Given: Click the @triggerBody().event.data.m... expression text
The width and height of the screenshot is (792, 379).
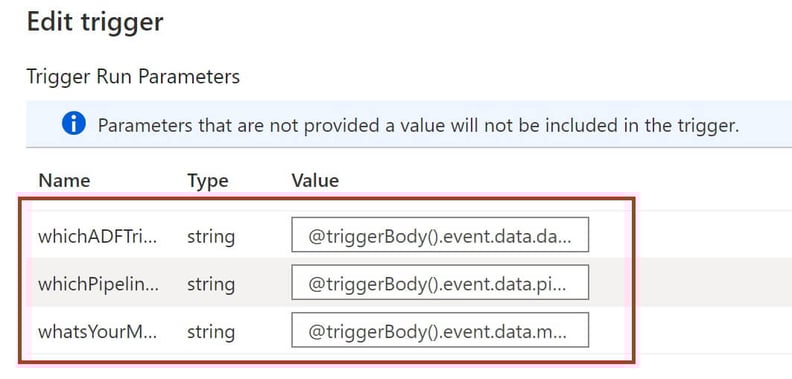Looking at the screenshot, I should tap(437, 332).
